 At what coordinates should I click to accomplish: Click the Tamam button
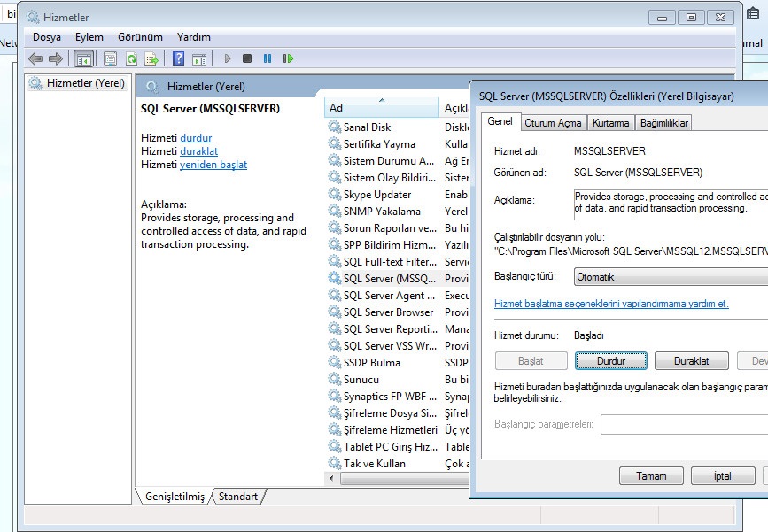coord(651,475)
